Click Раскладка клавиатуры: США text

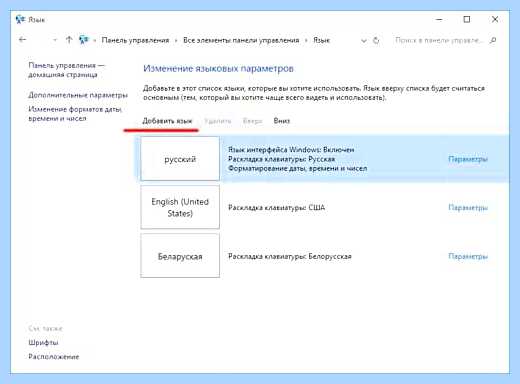point(276,208)
